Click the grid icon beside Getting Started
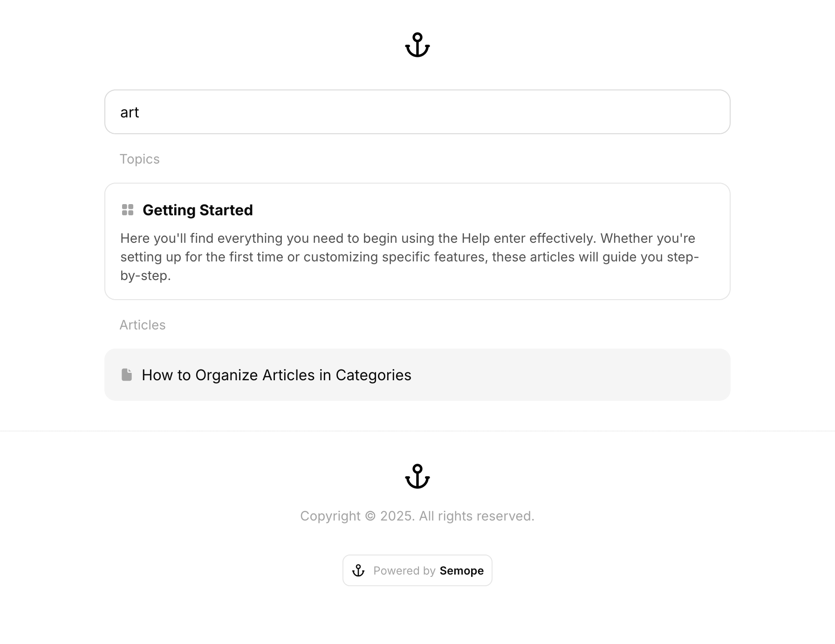 point(128,210)
